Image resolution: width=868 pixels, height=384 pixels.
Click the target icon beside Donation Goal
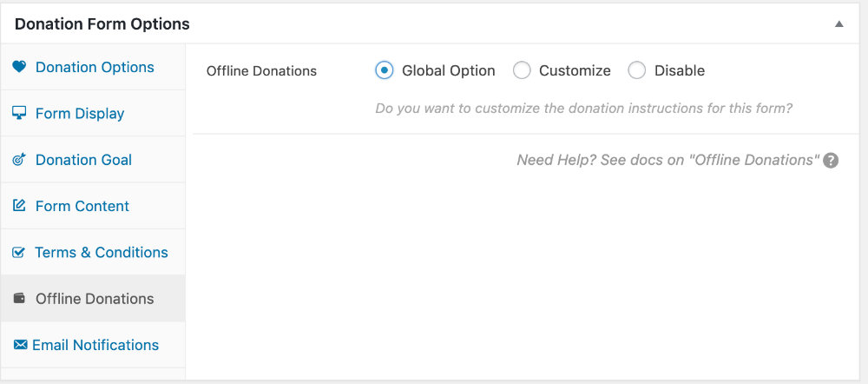coord(19,160)
